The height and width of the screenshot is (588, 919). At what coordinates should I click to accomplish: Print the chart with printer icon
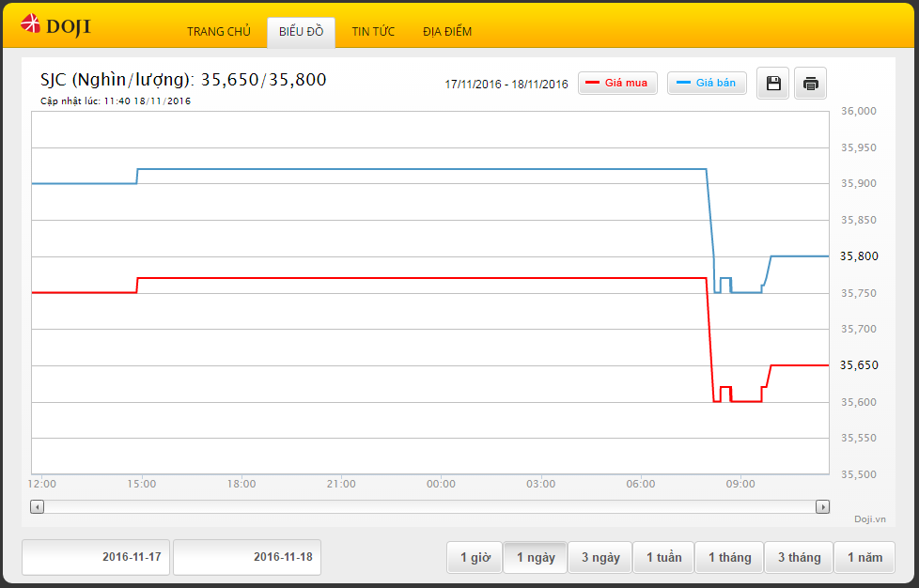[810, 84]
